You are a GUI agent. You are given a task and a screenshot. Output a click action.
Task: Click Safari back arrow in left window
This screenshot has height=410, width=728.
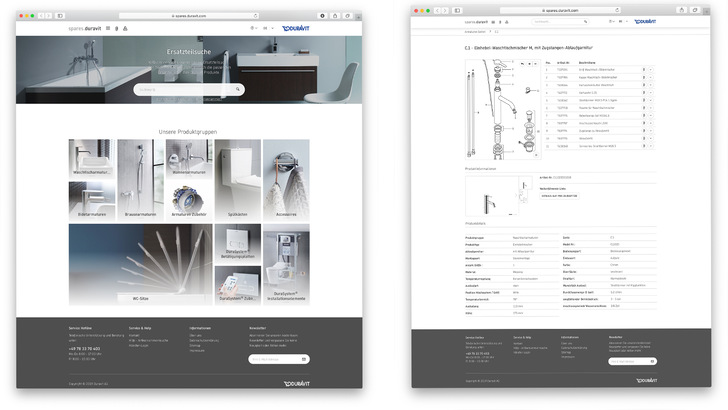41,16
